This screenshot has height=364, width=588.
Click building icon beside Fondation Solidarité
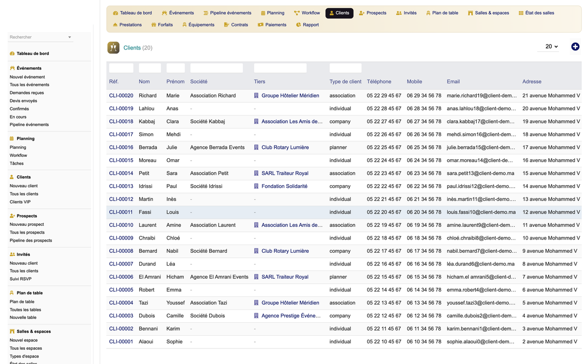click(x=256, y=186)
